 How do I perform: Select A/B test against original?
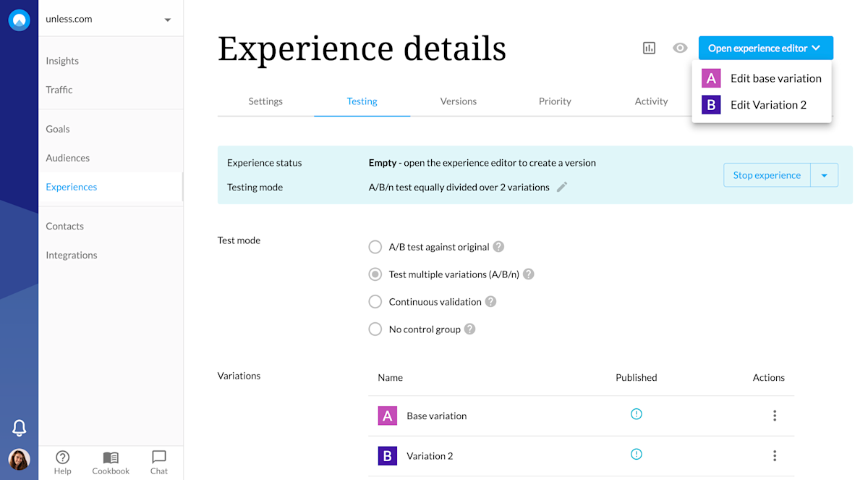pyautogui.click(x=375, y=247)
